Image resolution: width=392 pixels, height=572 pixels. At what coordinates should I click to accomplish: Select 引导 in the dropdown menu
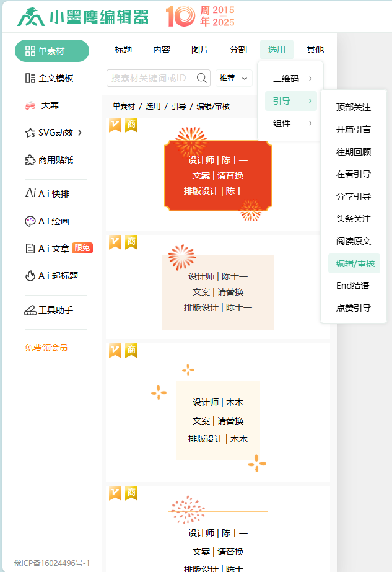tap(290, 100)
